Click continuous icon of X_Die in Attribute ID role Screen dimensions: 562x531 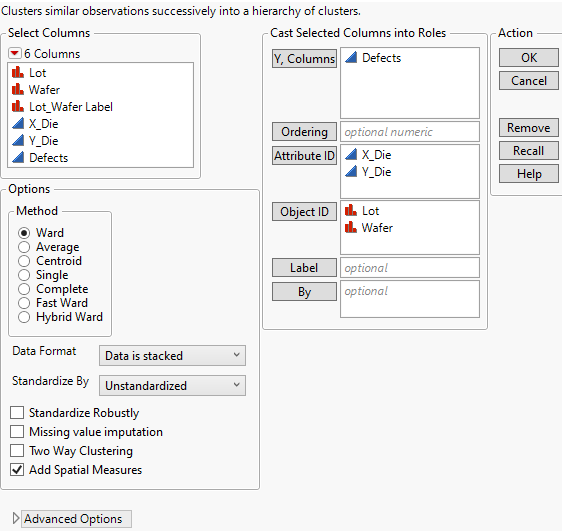tap(351, 154)
